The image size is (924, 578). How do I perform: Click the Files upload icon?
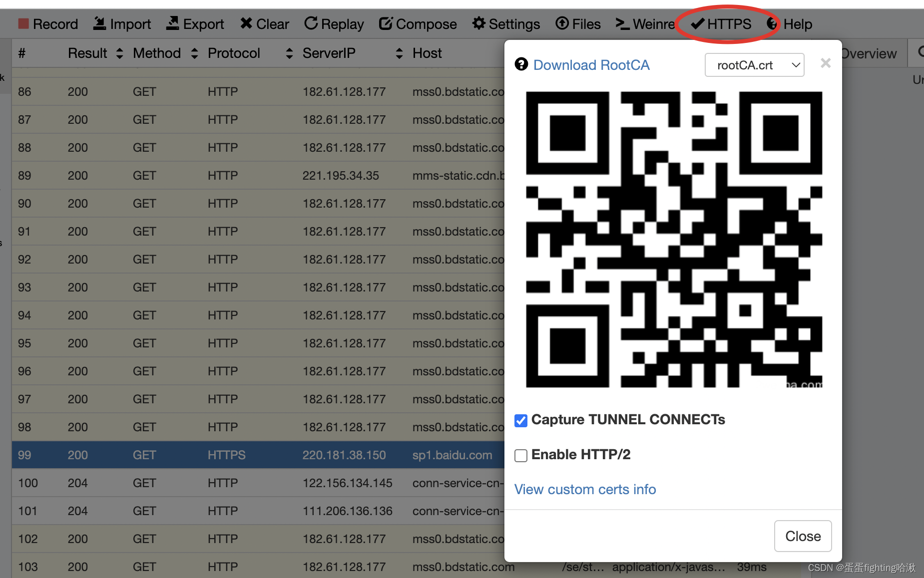coord(562,23)
